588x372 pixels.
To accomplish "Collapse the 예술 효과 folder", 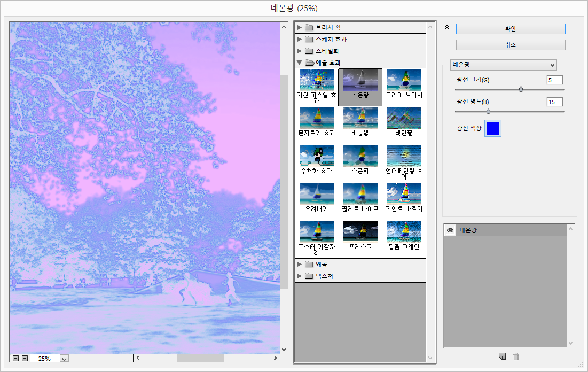I will tap(300, 63).
